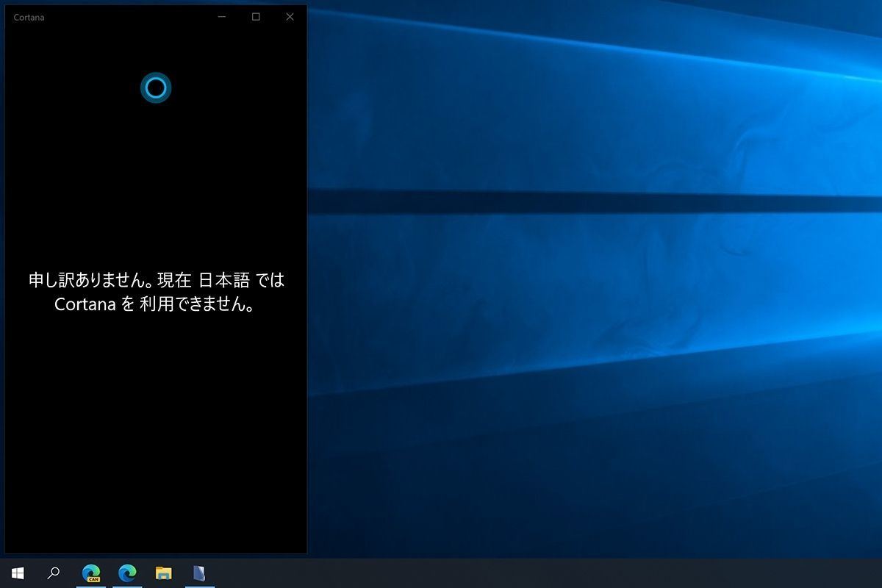Launch Microsoft Edge Canary from taskbar
Viewport: 882px width, 588px height.
point(91,573)
